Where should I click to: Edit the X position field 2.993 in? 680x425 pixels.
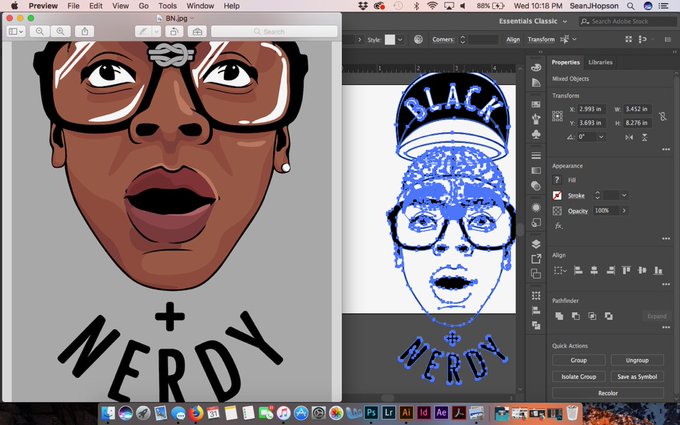pos(592,109)
